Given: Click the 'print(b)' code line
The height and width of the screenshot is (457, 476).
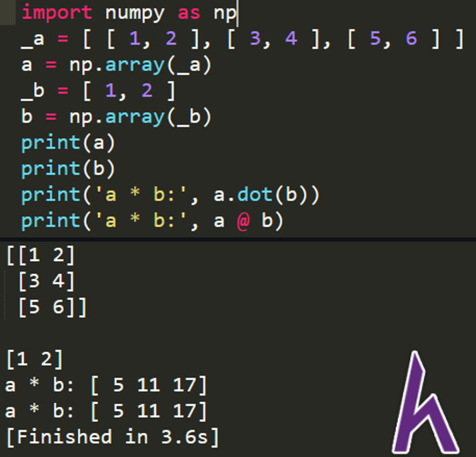Looking at the screenshot, I should coord(68,169).
